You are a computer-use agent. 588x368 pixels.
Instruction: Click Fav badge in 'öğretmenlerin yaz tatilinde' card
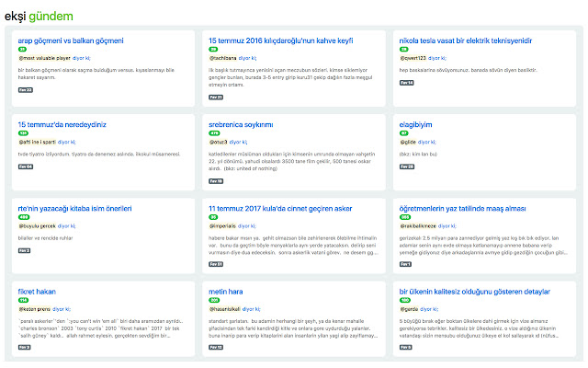(x=405, y=264)
